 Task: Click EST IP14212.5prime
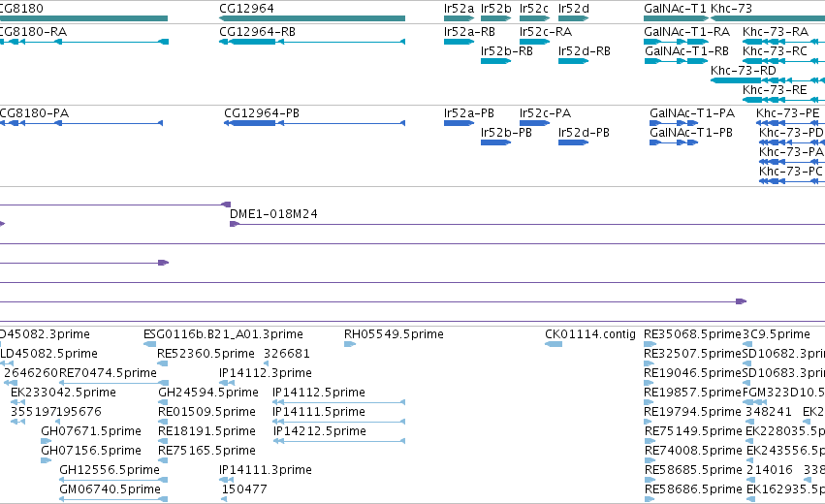coord(319,432)
